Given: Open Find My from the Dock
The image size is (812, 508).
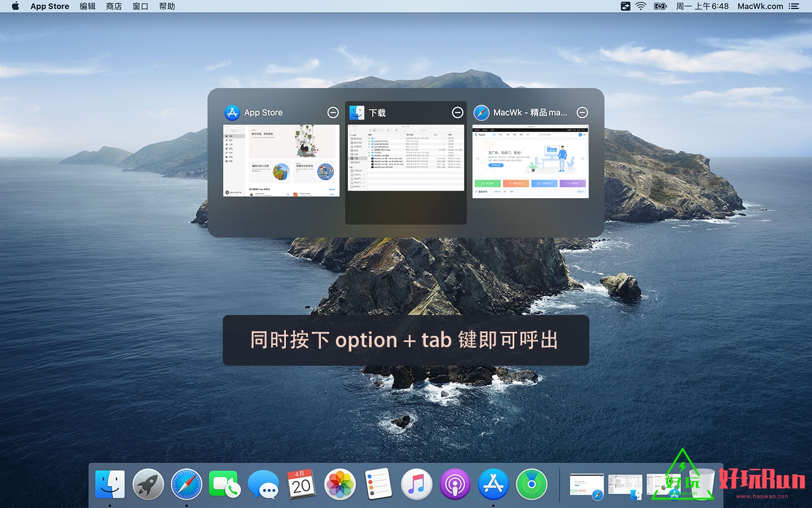Looking at the screenshot, I should (x=531, y=484).
